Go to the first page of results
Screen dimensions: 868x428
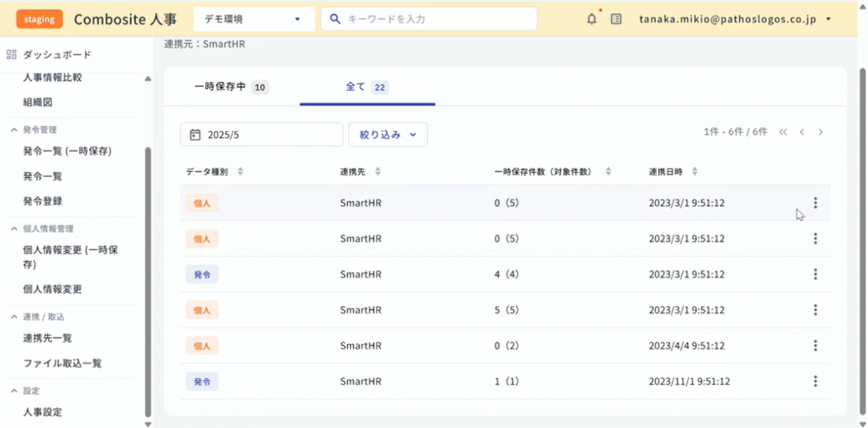tap(783, 132)
